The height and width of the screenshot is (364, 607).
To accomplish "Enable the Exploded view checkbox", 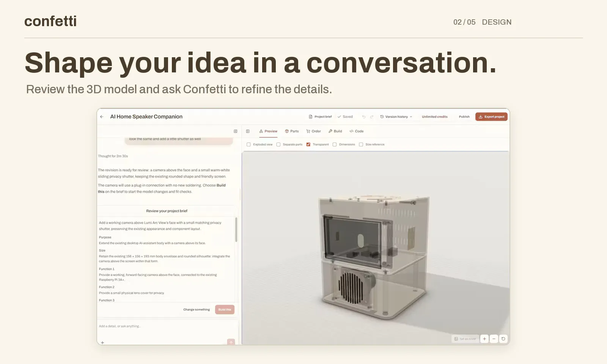I will click(x=248, y=144).
